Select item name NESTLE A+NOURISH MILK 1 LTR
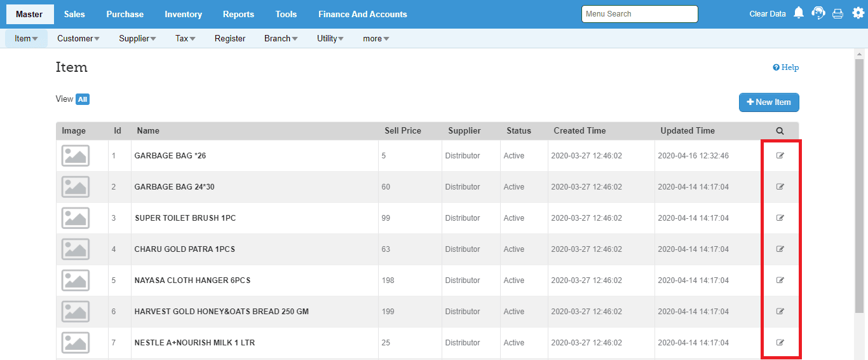Screen dimensions: 868x360 [194, 343]
